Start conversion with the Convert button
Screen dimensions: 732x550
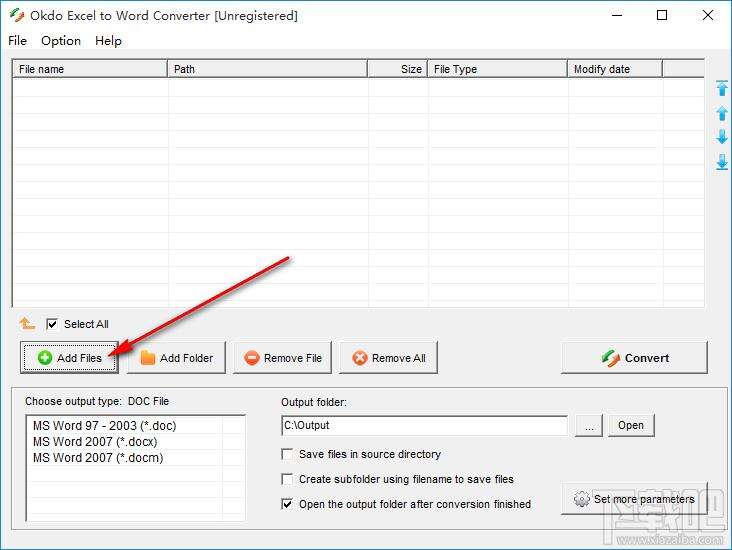(634, 358)
